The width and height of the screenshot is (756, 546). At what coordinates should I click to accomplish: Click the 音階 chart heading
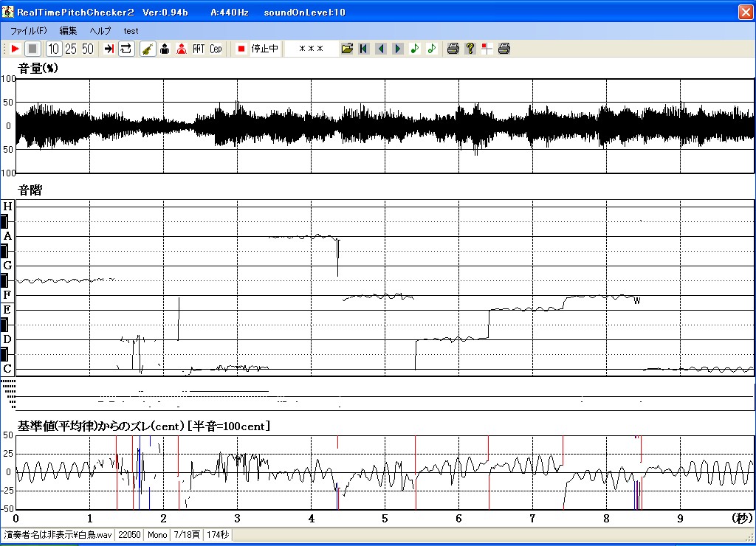(30, 190)
